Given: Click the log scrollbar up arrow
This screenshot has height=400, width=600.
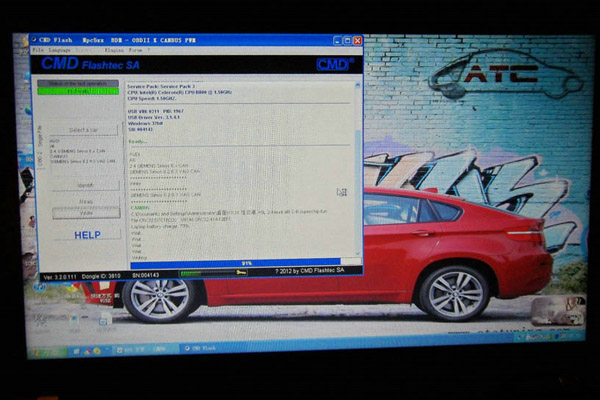Looking at the screenshot, I should (358, 85).
